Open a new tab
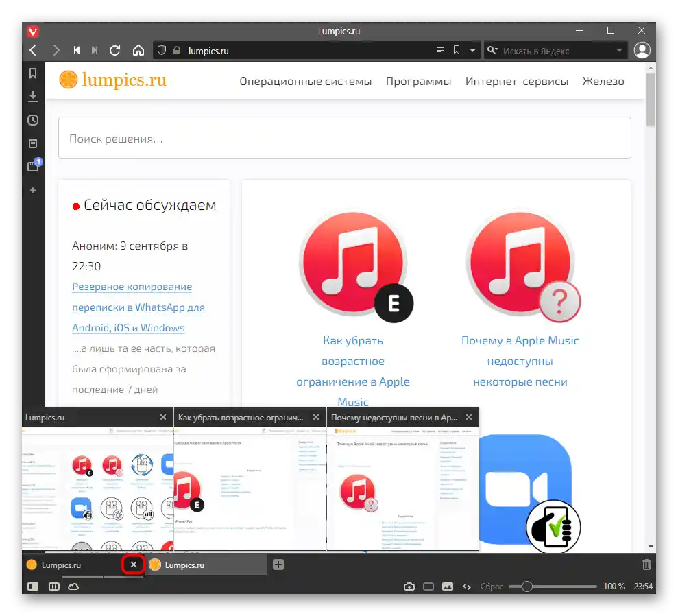678x616 pixels. [278, 565]
